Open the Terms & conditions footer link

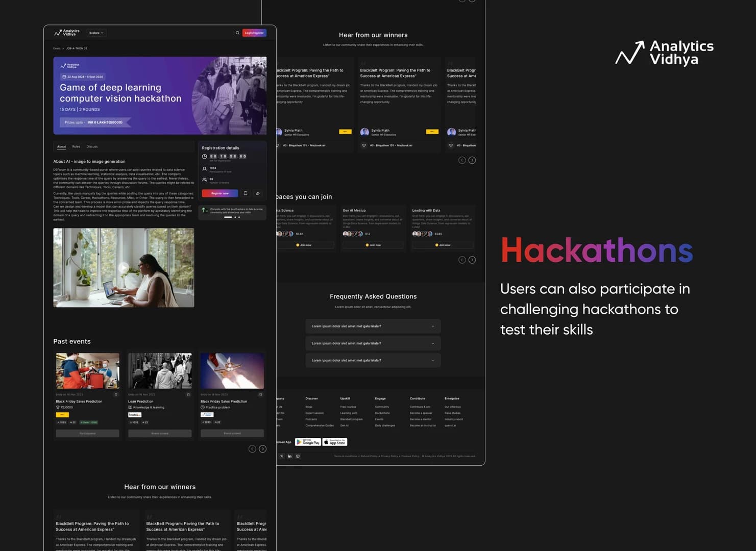(346, 456)
